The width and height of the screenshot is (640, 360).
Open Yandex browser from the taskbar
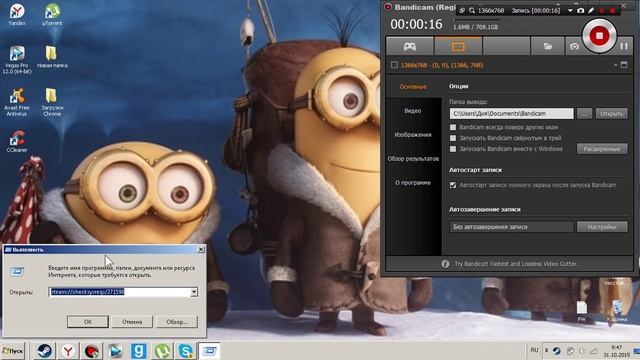(x=68, y=351)
